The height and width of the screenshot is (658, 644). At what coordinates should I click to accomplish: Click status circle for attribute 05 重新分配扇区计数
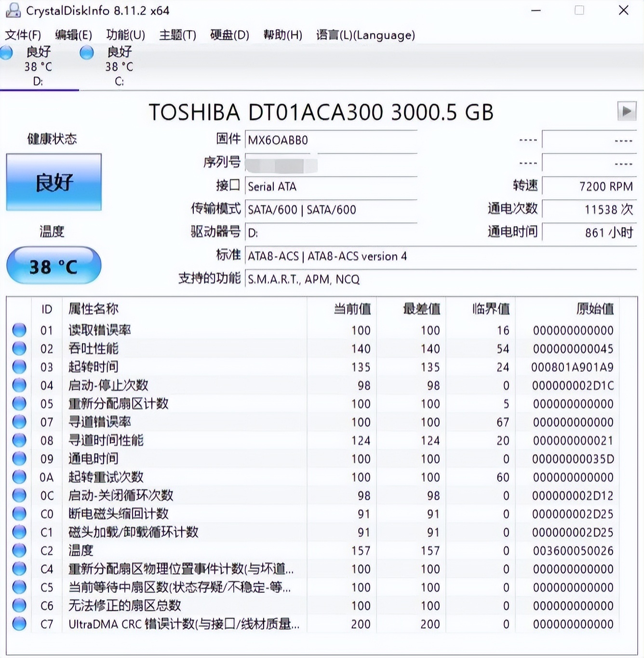point(19,403)
